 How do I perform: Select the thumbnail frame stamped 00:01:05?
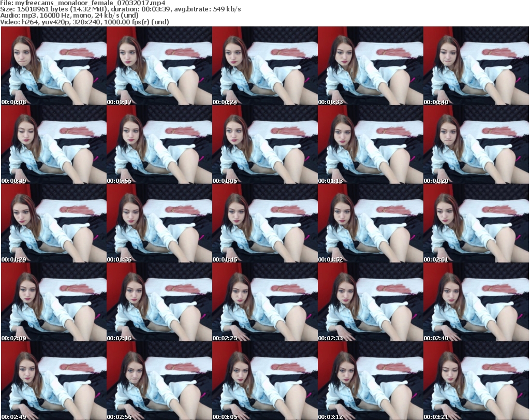click(264, 144)
